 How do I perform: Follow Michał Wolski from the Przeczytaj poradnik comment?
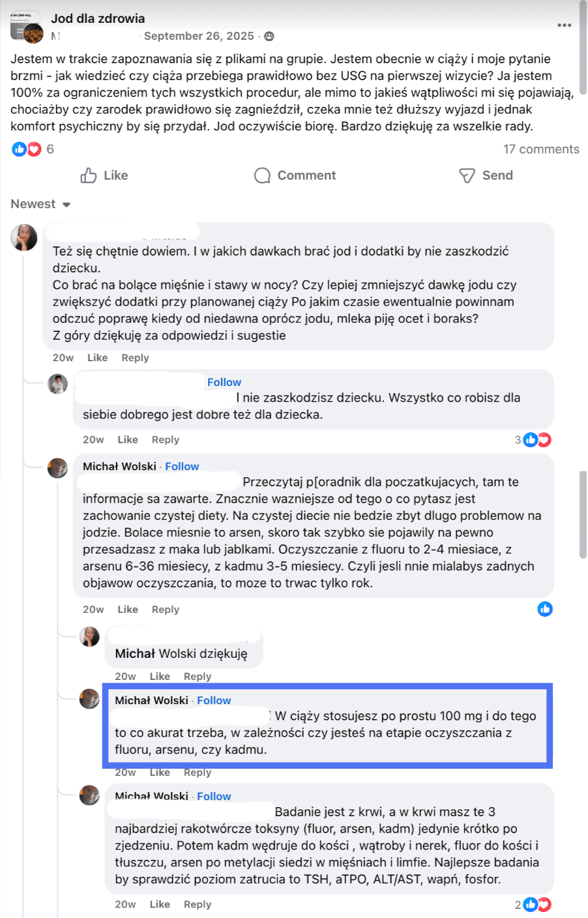click(182, 466)
